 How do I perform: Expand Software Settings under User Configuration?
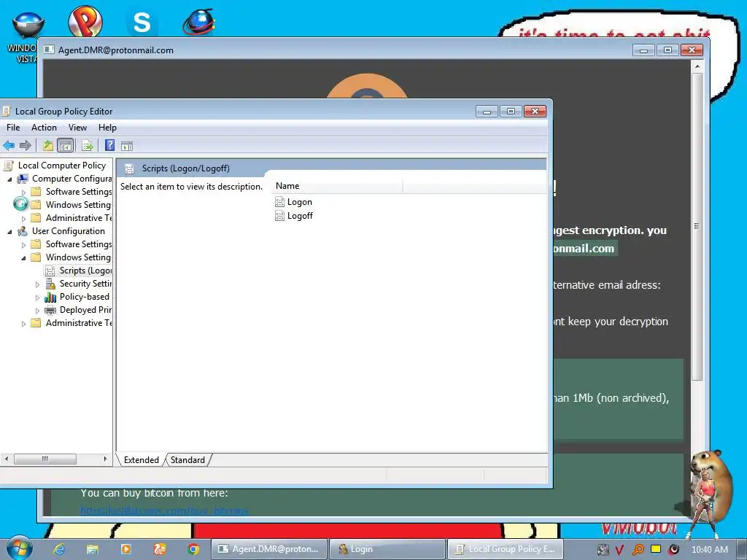[23, 244]
